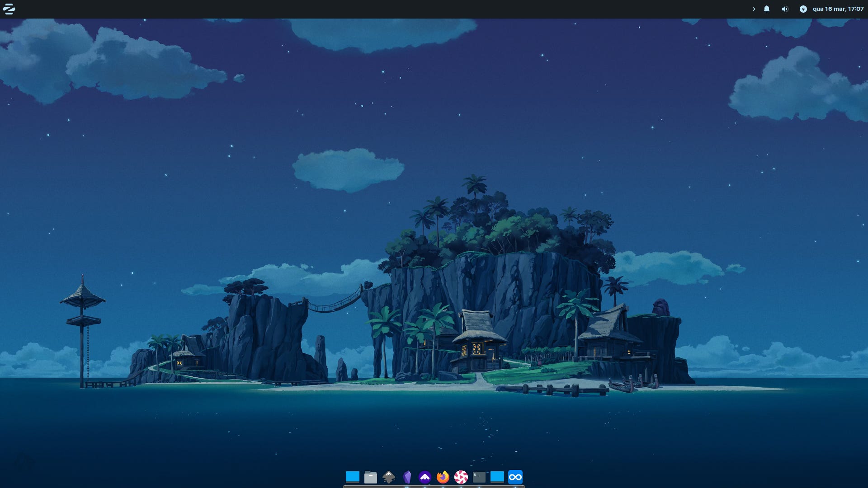The image size is (868, 488).
Task: Open the Zorin start menu
Action: coord(9,9)
